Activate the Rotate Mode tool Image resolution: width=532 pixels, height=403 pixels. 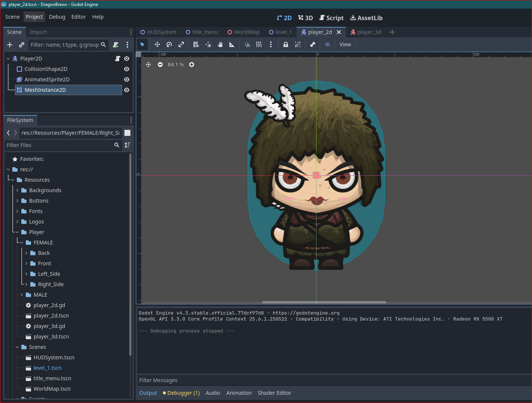click(x=169, y=44)
